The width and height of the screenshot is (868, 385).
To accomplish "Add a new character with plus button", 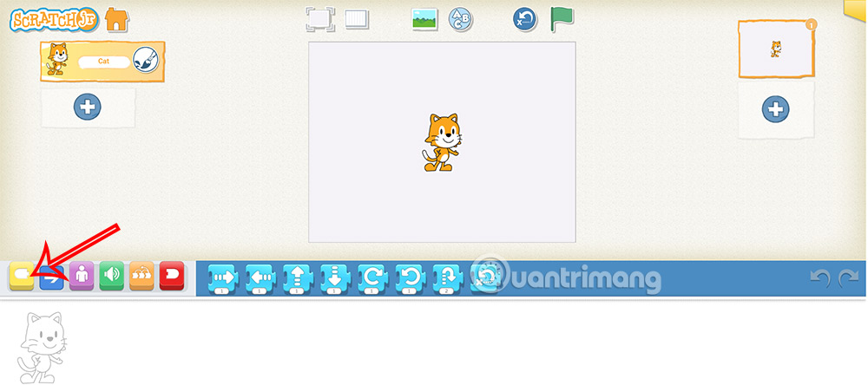I will click(88, 107).
